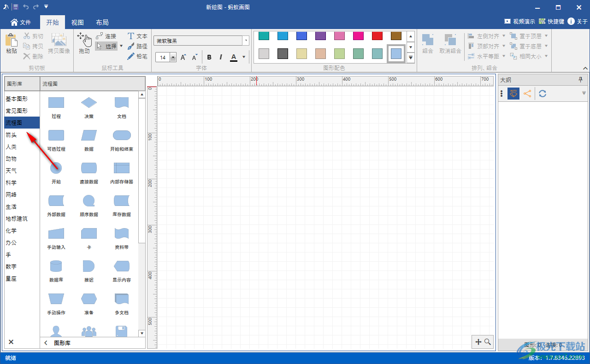Activate the Connect (连接) tool
This screenshot has height=364, width=590.
coord(106,36)
